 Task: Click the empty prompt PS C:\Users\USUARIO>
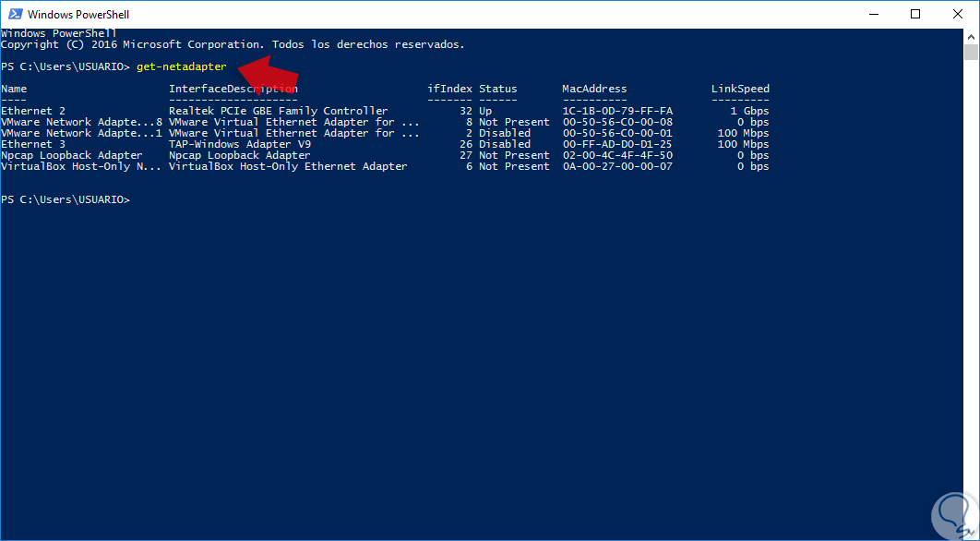[65, 199]
